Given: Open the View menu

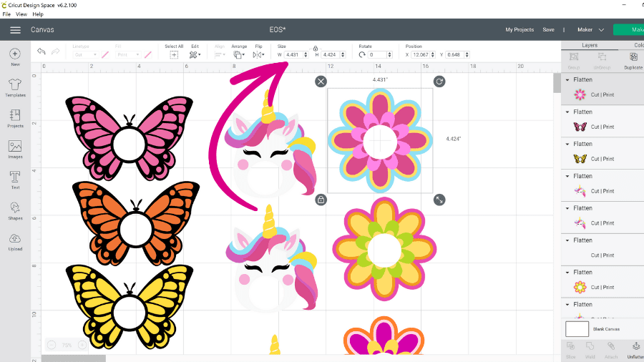Looking at the screenshot, I should click(x=21, y=14).
